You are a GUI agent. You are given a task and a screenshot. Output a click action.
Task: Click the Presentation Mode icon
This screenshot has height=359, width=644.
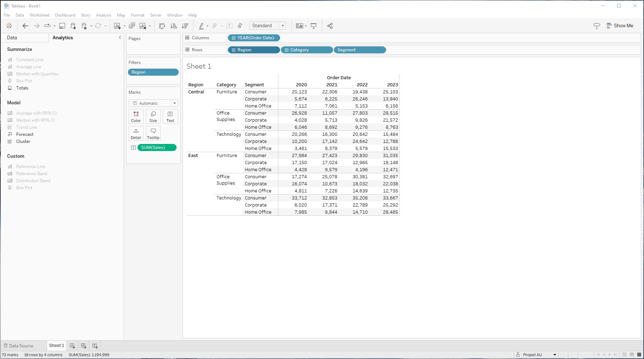tap(313, 26)
